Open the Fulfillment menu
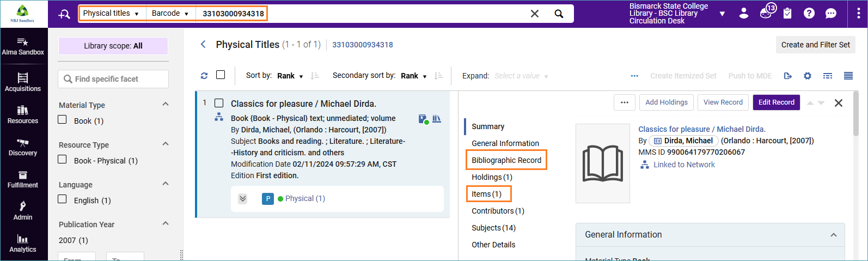 click(x=23, y=179)
